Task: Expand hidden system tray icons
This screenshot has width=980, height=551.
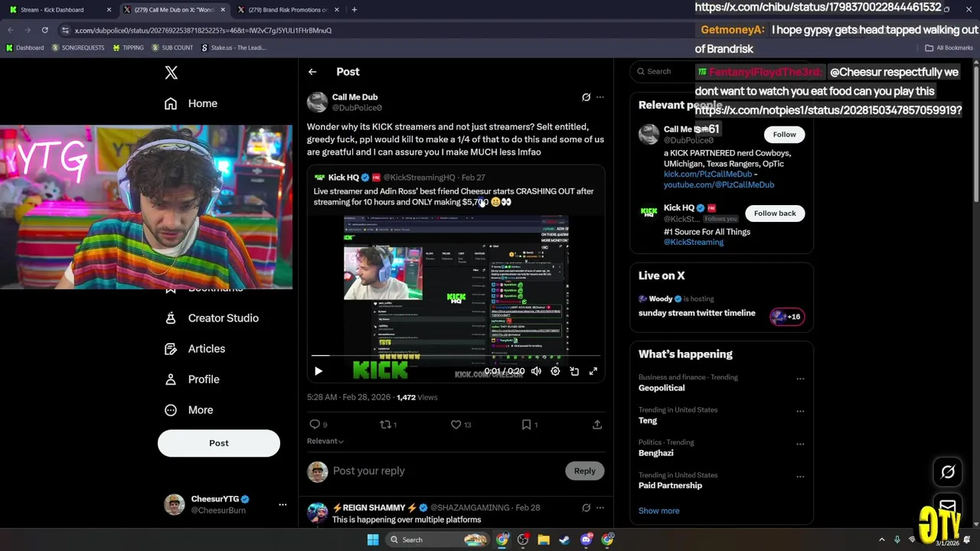Action: 881,540
